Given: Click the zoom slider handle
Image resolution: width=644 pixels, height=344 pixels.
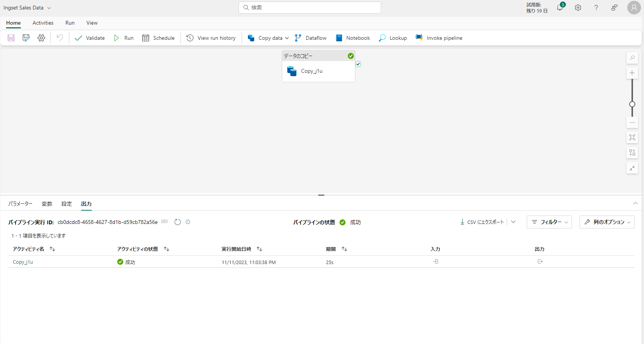Looking at the screenshot, I should [x=632, y=104].
